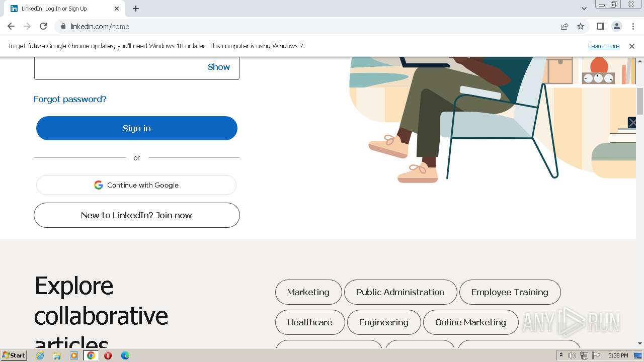Open media player taskbar icon
The height and width of the screenshot is (362, 644).
tap(74, 355)
